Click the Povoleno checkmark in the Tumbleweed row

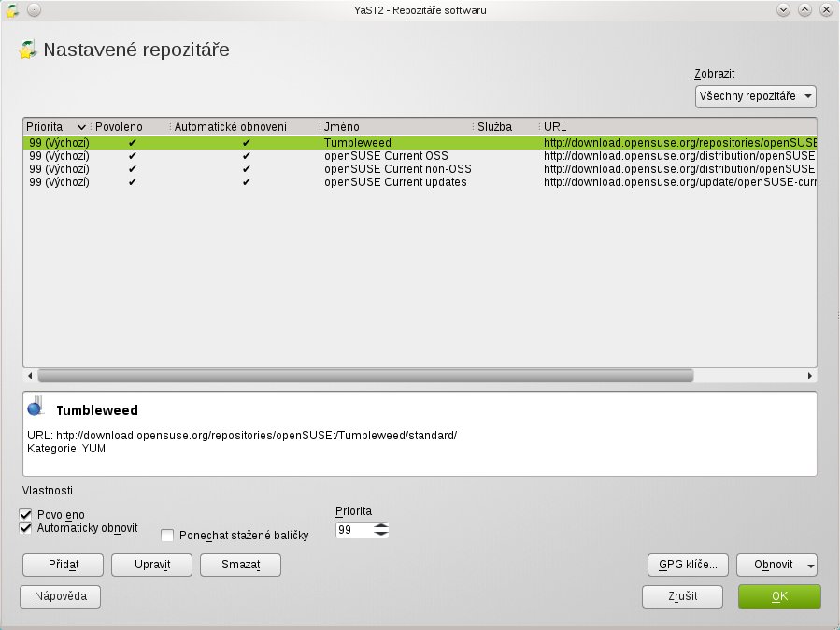pos(133,142)
